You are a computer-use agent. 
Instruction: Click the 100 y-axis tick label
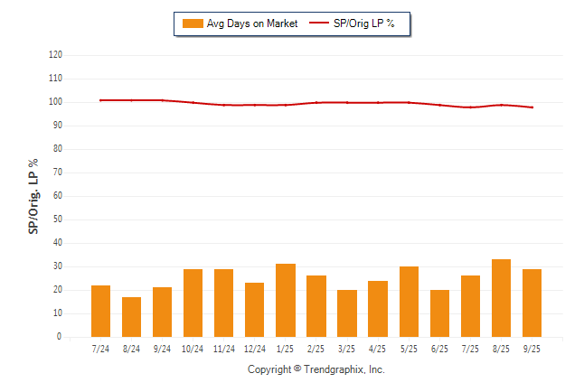(55, 102)
